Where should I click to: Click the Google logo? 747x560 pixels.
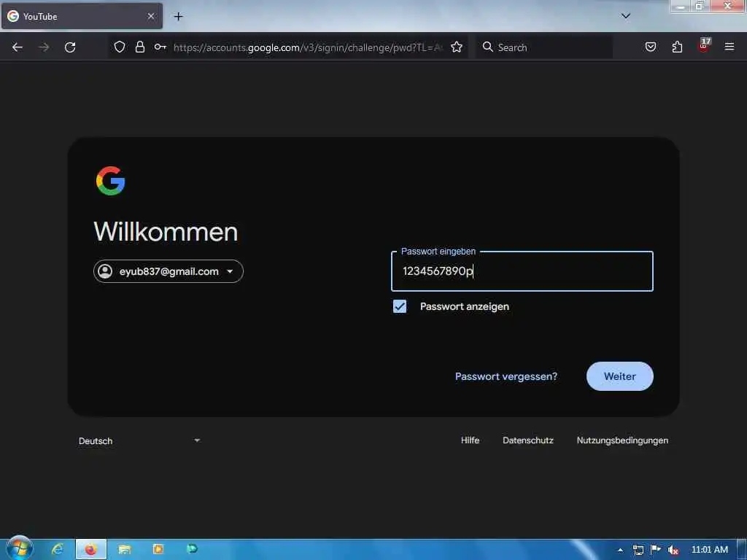click(111, 181)
